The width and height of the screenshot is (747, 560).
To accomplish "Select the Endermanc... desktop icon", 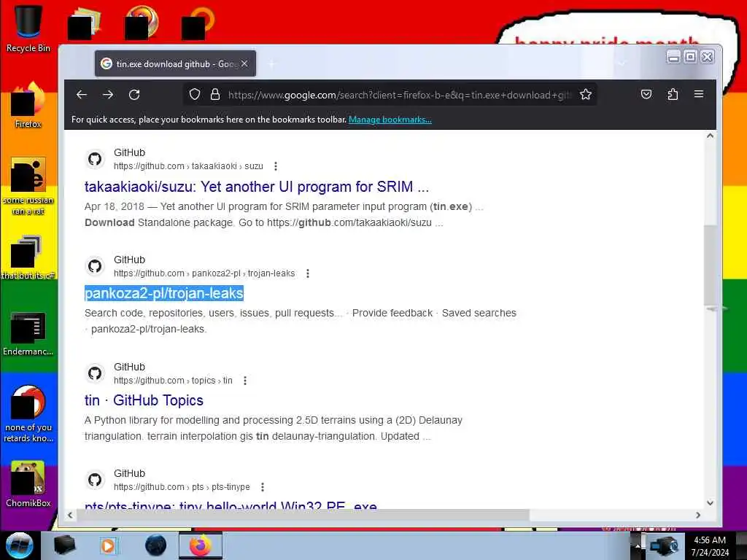I will click(28, 333).
